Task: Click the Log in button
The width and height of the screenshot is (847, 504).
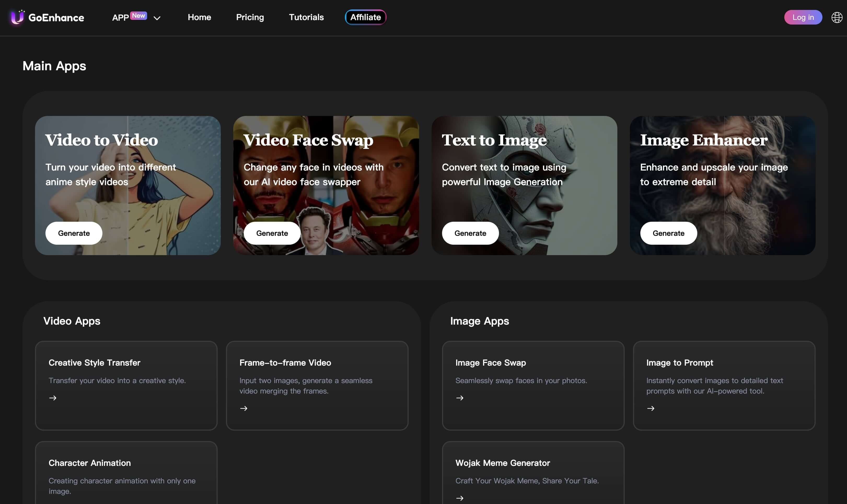Action: [803, 16]
